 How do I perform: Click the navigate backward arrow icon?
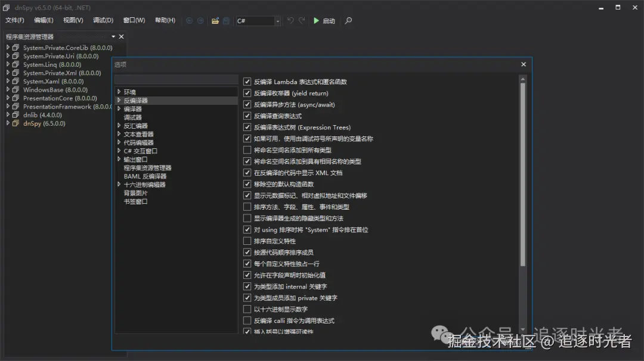point(190,20)
